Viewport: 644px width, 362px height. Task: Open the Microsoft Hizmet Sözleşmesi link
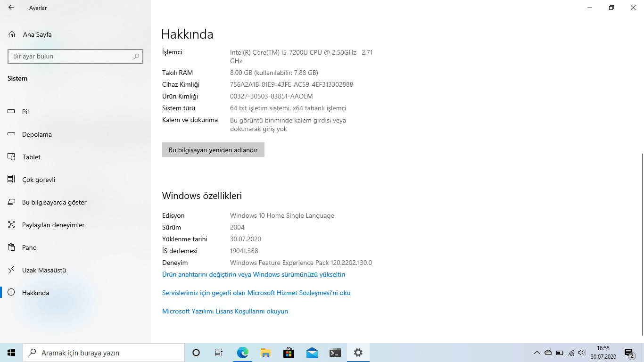click(x=256, y=293)
